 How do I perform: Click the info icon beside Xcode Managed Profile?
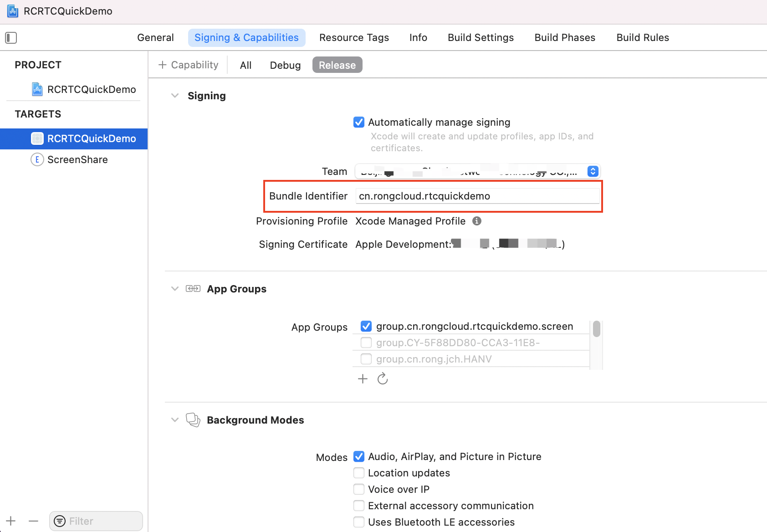point(477,221)
